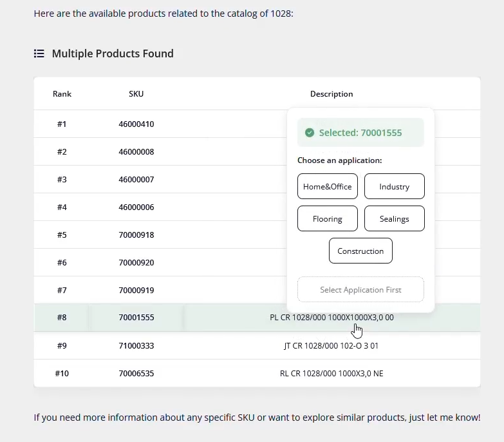
Task: Select SKU 46000006 in the table
Action: point(136,207)
